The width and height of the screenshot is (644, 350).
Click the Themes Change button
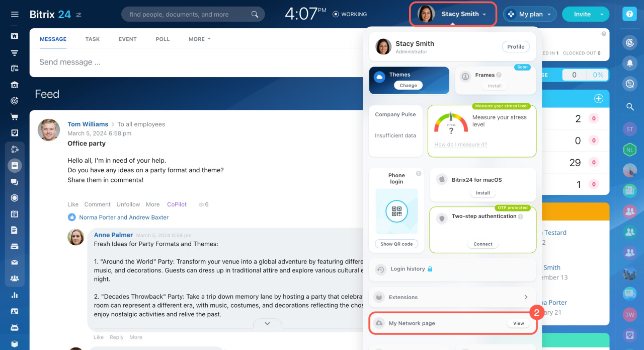pyautogui.click(x=408, y=86)
